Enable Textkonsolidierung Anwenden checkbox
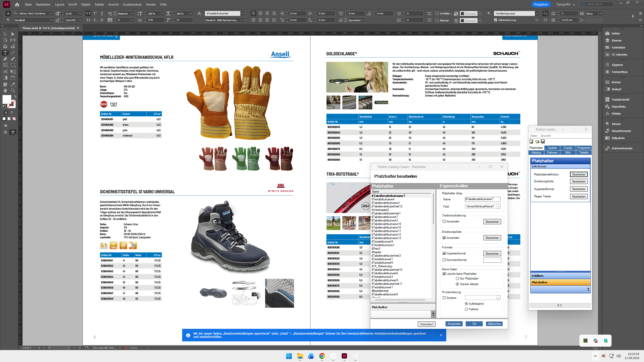This screenshot has height=362, width=644. [444, 221]
